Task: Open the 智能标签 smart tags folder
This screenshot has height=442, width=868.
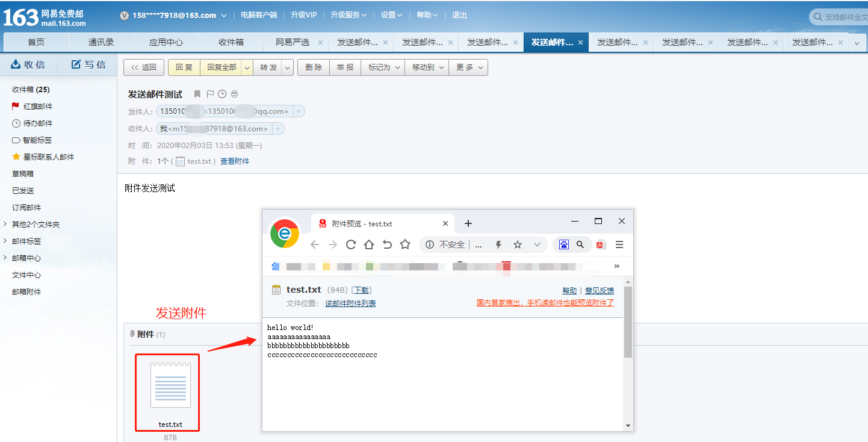Action: pos(32,140)
